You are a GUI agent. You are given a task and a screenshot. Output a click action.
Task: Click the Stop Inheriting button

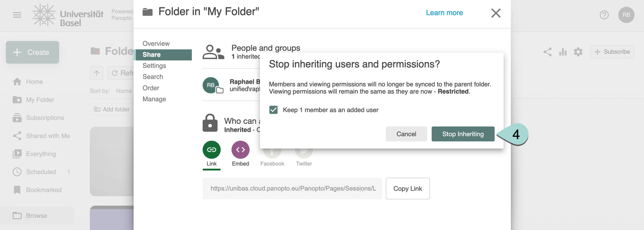(x=463, y=134)
